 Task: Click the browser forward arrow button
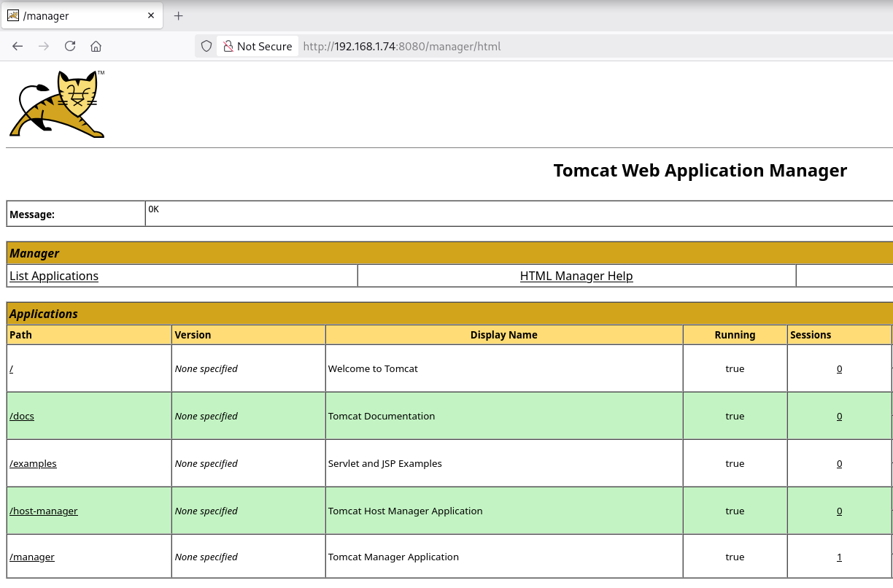coord(44,46)
